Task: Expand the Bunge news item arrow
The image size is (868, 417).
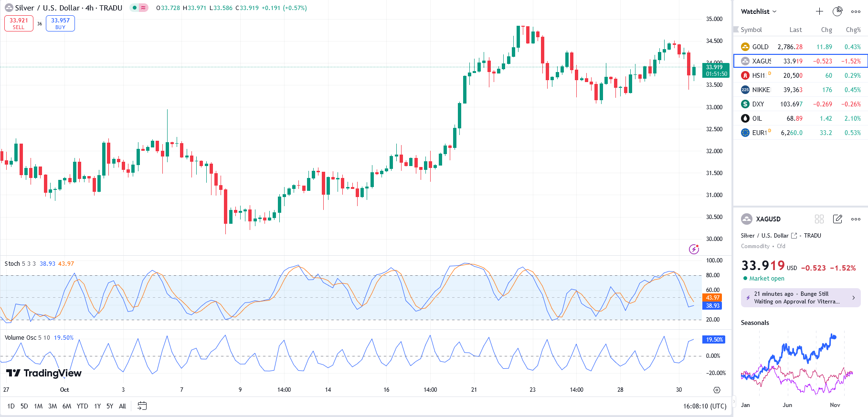Action: tap(854, 298)
